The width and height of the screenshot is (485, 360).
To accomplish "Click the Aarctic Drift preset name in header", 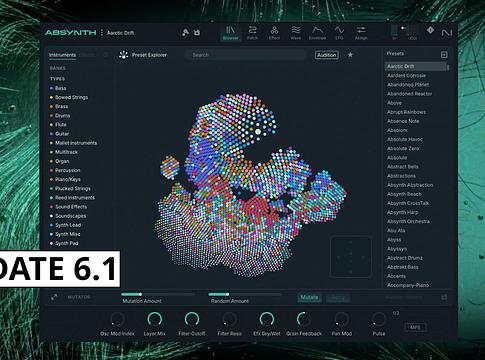I will click(120, 33).
